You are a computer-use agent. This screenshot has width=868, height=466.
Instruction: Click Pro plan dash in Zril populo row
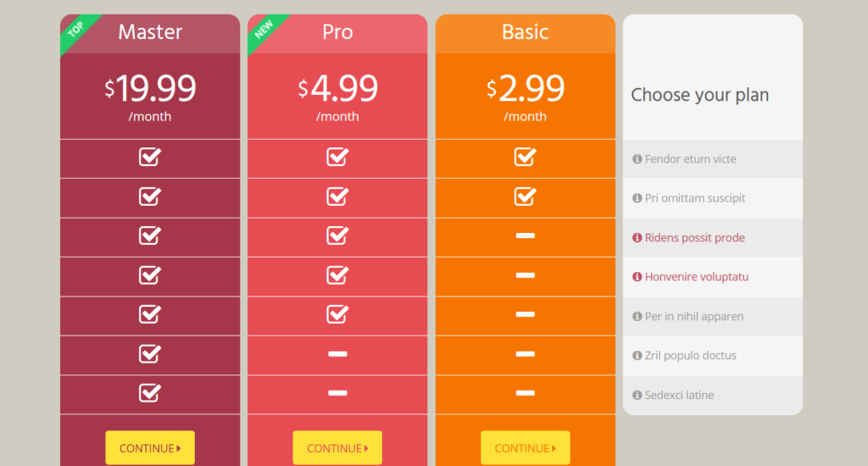[x=337, y=354]
